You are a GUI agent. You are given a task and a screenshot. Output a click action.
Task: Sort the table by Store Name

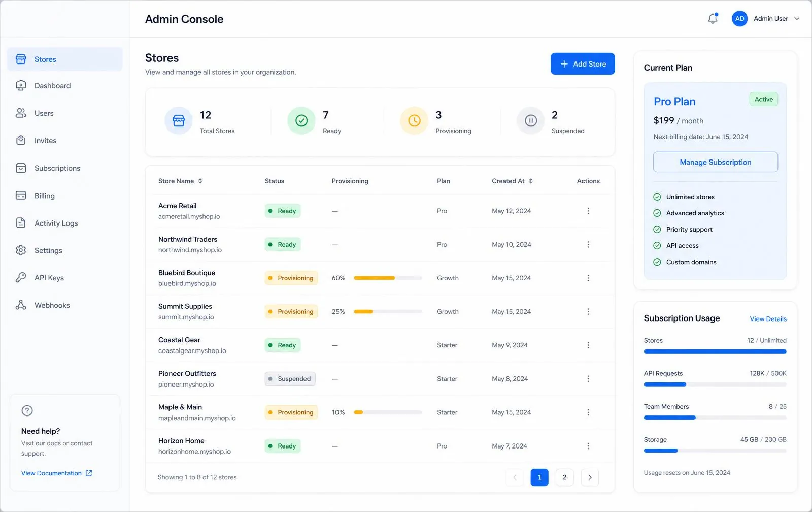coord(180,181)
